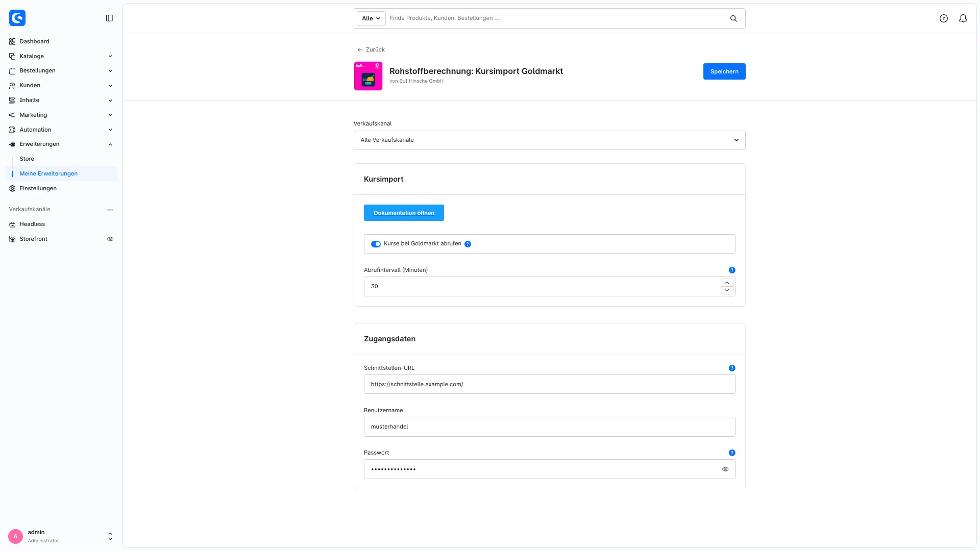The height and width of the screenshot is (551, 980).
Task: Decrease Abrufintervall with down arrow
Action: [x=727, y=290]
